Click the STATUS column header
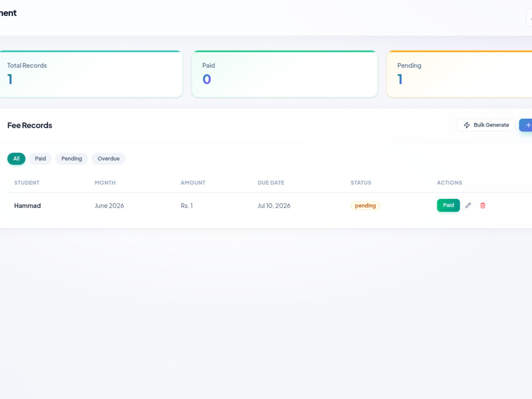This screenshot has height=399, width=532. 361,182
